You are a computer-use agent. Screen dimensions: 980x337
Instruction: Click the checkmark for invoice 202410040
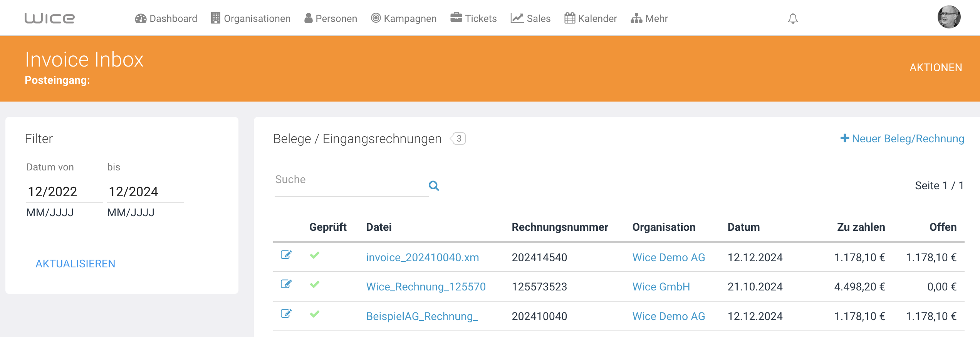pos(315,314)
